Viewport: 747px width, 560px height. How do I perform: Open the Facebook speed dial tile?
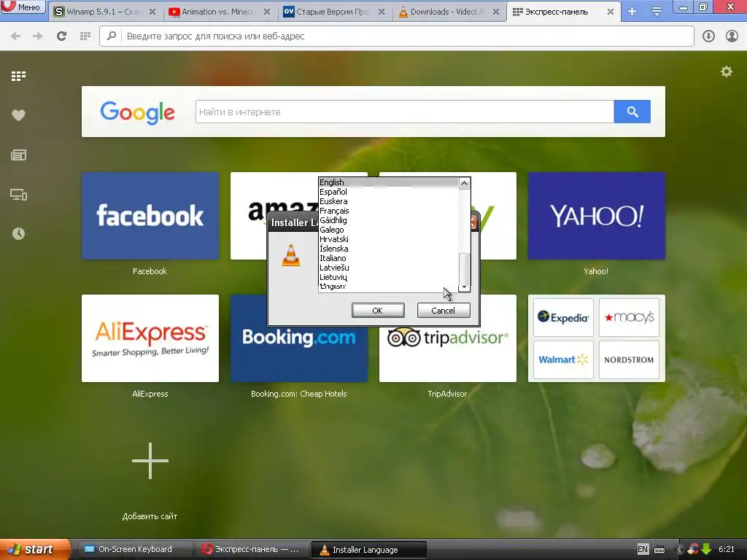[x=150, y=216]
